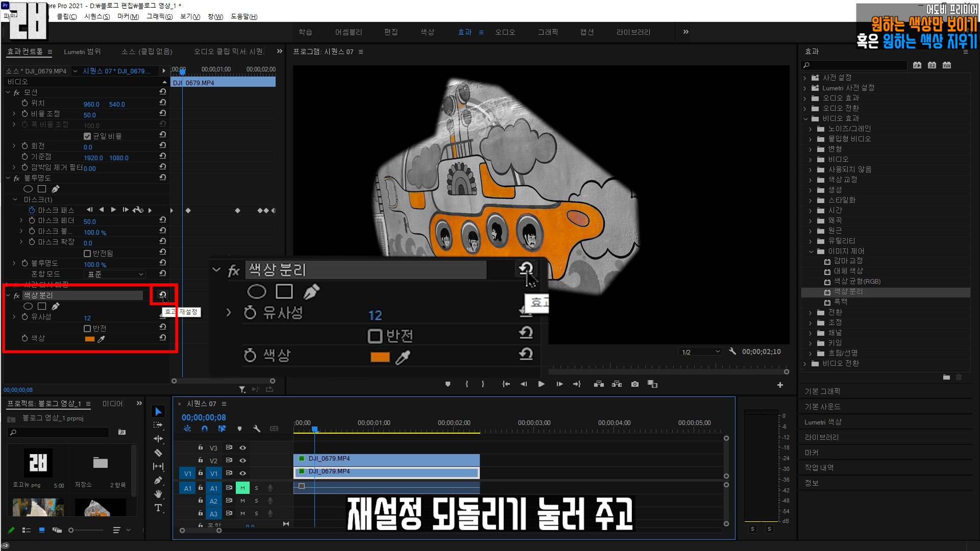
Task: Select the Hand tool in the timeline toolbox
Action: (158, 493)
